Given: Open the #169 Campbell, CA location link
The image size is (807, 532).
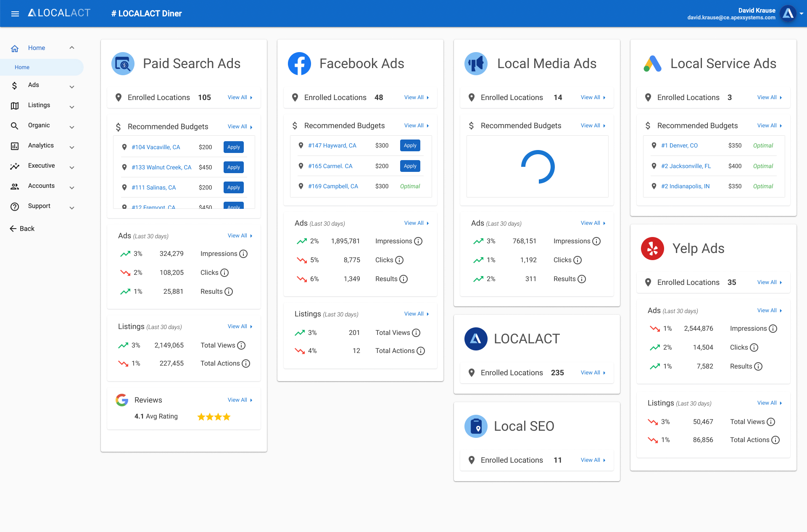Looking at the screenshot, I should pyautogui.click(x=333, y=186).
